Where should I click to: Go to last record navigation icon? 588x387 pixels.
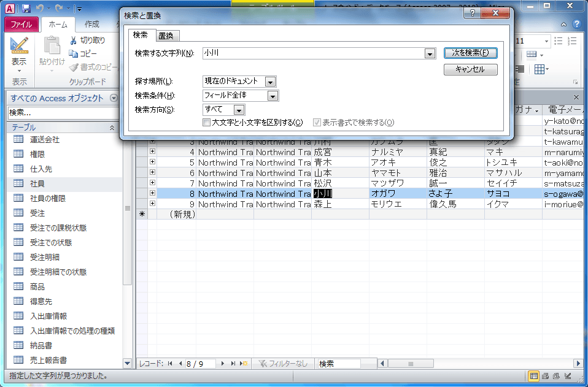coord(233,364)
